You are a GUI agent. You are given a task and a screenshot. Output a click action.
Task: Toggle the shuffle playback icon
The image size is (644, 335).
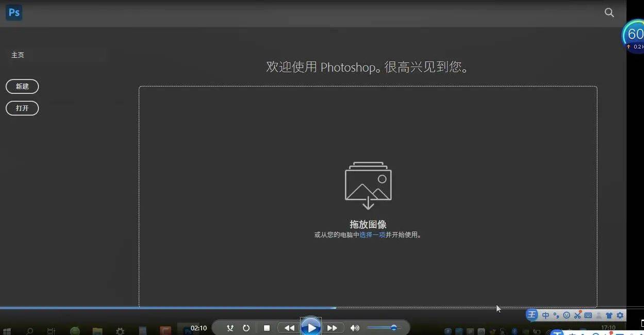(x=230, y=328)
